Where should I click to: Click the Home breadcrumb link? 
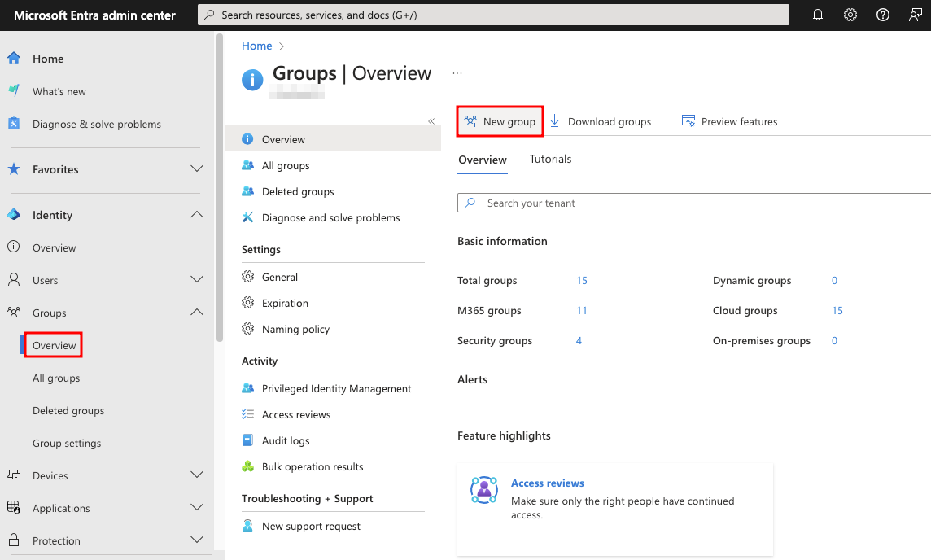point(256,46)
